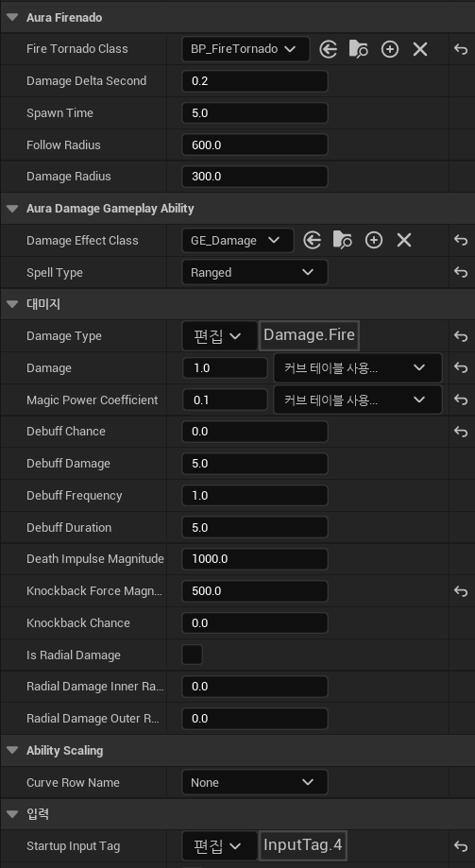
Task: Collapse the 대미지 section
Action: pyautogui.click(x=12, y=304)
